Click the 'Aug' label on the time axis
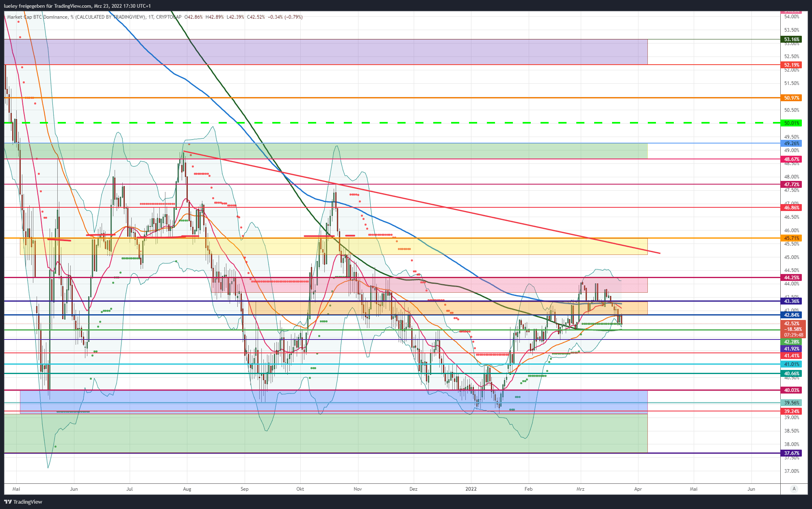The image size is (812, 509). pos(187,489)
